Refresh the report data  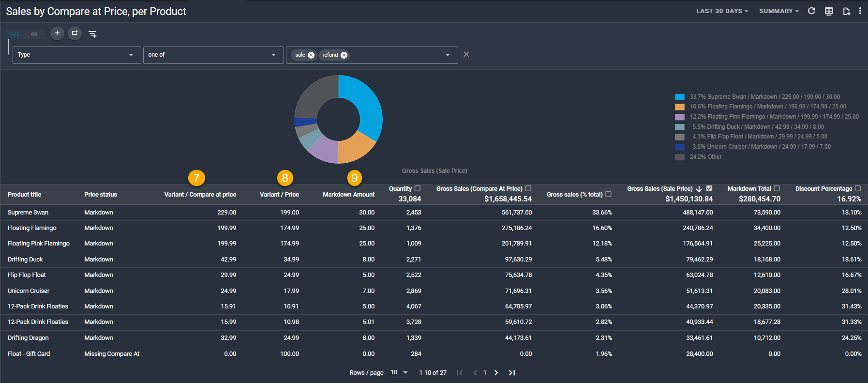[x=811, y=11]
